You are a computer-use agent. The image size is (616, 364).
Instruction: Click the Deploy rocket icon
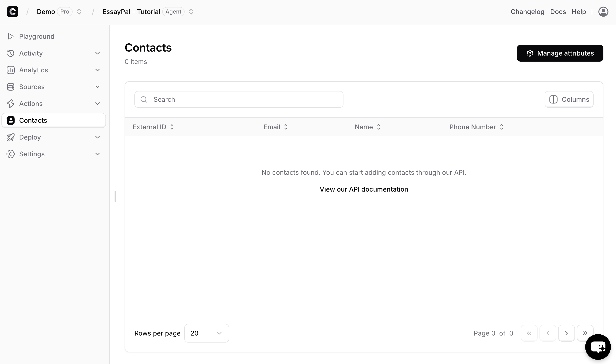(10, 137)
